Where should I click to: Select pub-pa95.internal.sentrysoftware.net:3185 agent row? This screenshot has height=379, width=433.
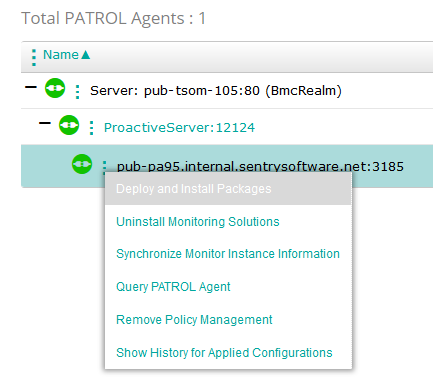click(x=227, y=166)
